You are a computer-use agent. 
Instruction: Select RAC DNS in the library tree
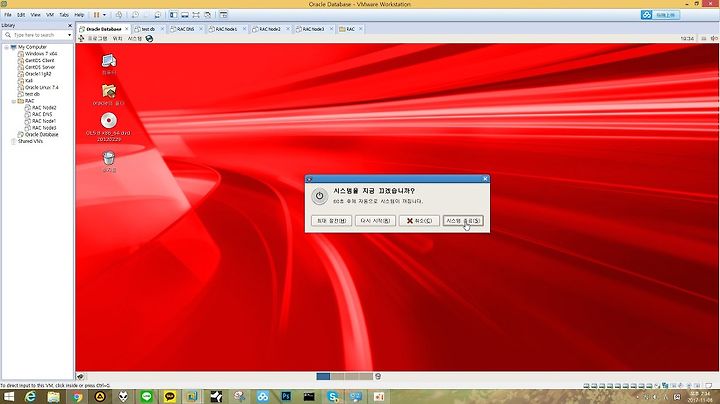click(x=42, y=114)
